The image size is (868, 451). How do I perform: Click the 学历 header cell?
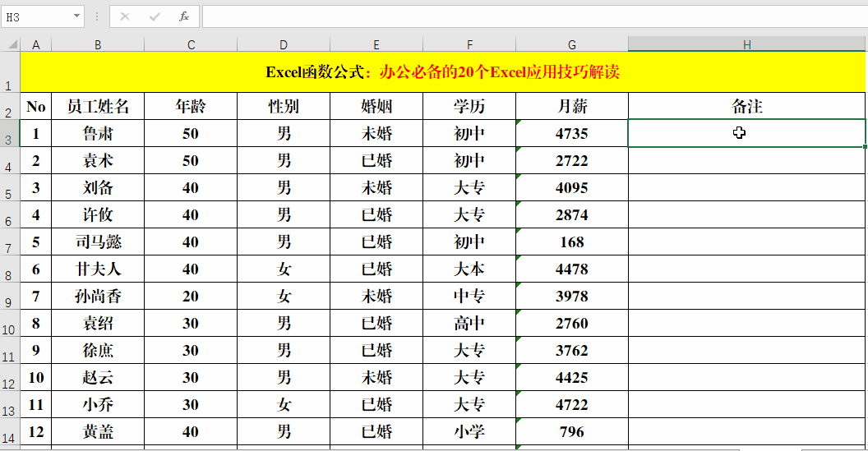pos(469,106)
